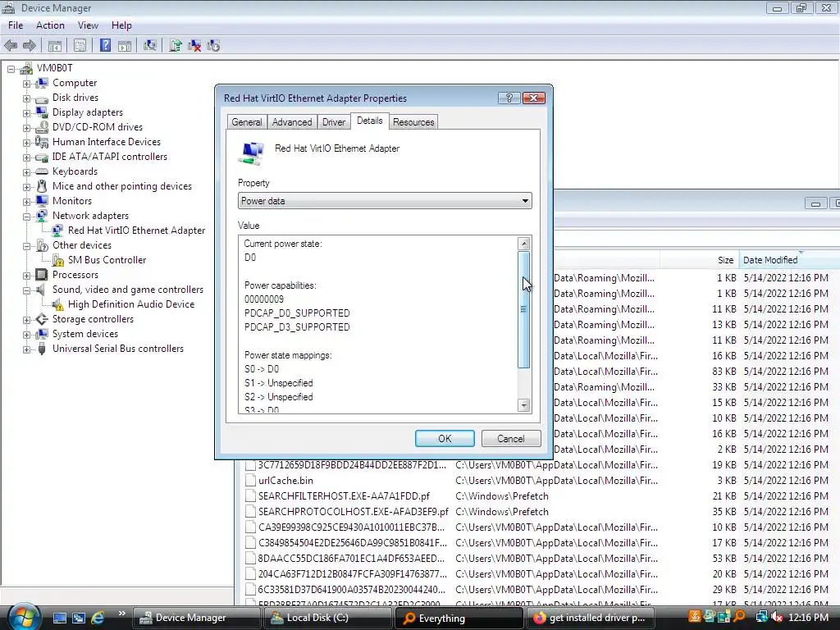840x630 pixels.
Task: Collapse the VM0B0T root node
Action: 11,69
